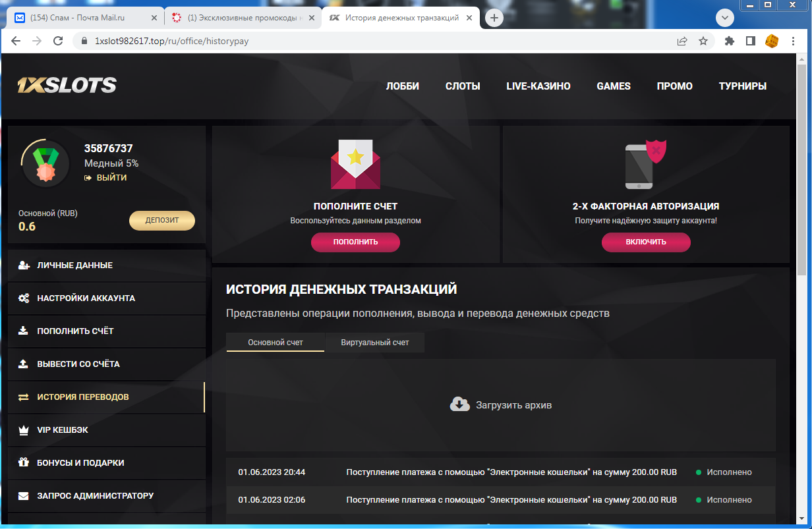Switch to the exclusive promo codes tab
Viewport: 812px width, 529px height.
click(x=242, y=18)
